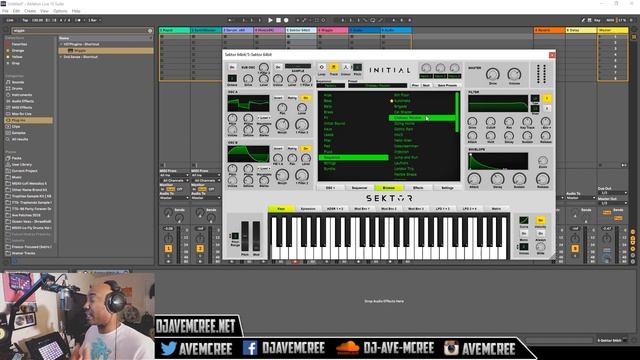
Task: Open Sounds category in browser sidebar
Action: tap(18, 82)
